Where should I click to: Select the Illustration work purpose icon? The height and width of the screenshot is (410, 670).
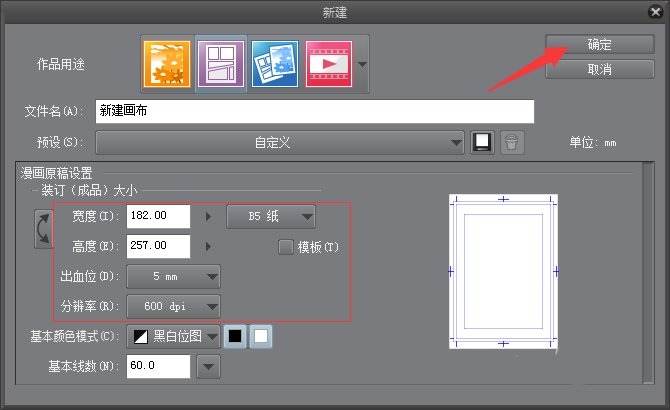click(167, 64)
